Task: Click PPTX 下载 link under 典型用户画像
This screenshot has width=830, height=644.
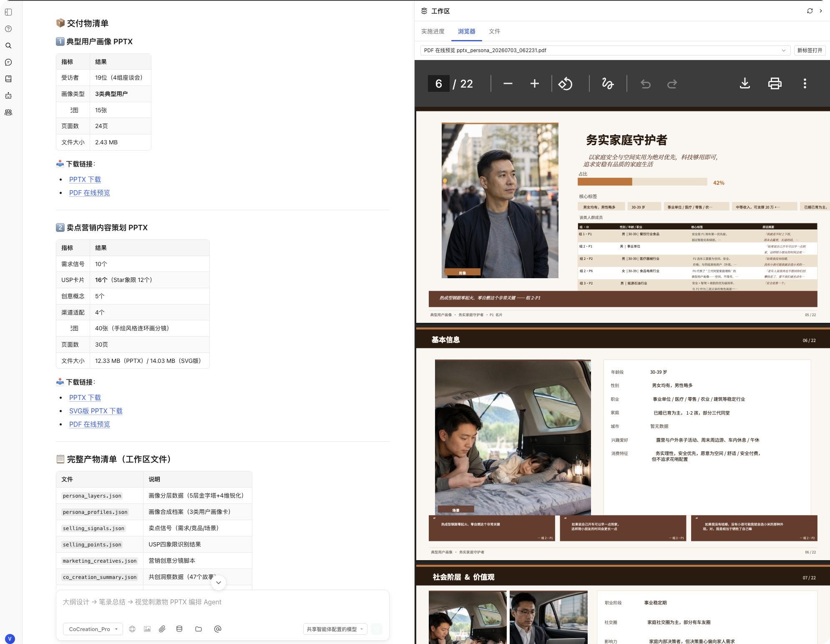Action: pyautogui.click(x=85, y=179)
